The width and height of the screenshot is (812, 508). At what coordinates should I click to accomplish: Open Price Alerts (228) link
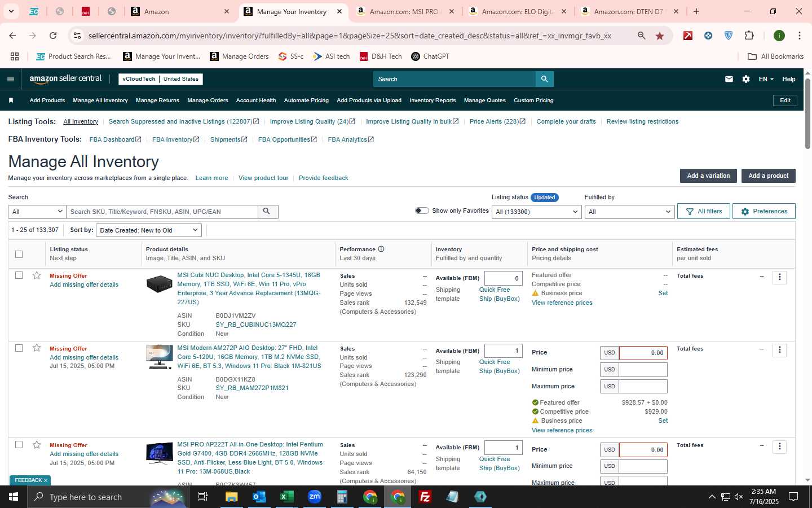(x=497, y=121)
